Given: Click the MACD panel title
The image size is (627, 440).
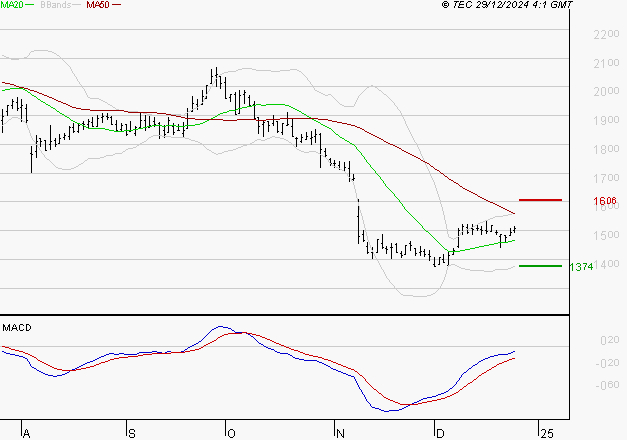Looking at the screenshot, I should coord(17,328).
